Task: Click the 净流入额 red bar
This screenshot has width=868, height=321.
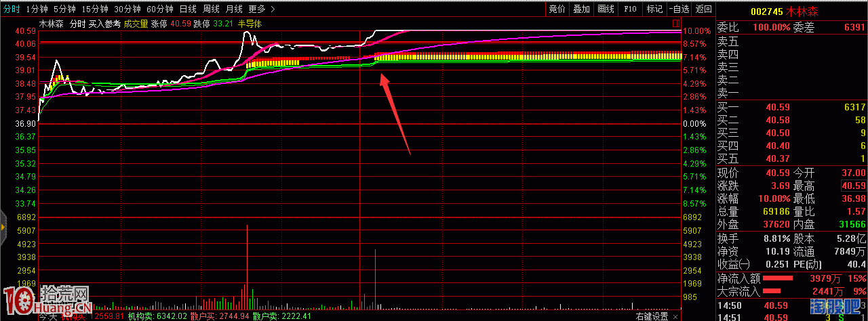Action: coord(778,278)
